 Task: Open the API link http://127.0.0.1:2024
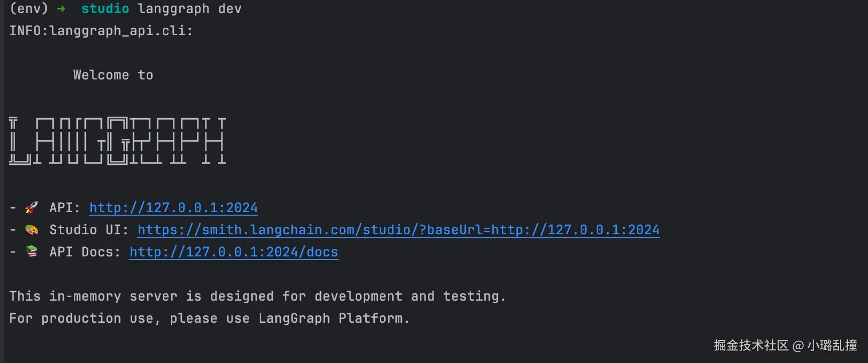(173, 208)
